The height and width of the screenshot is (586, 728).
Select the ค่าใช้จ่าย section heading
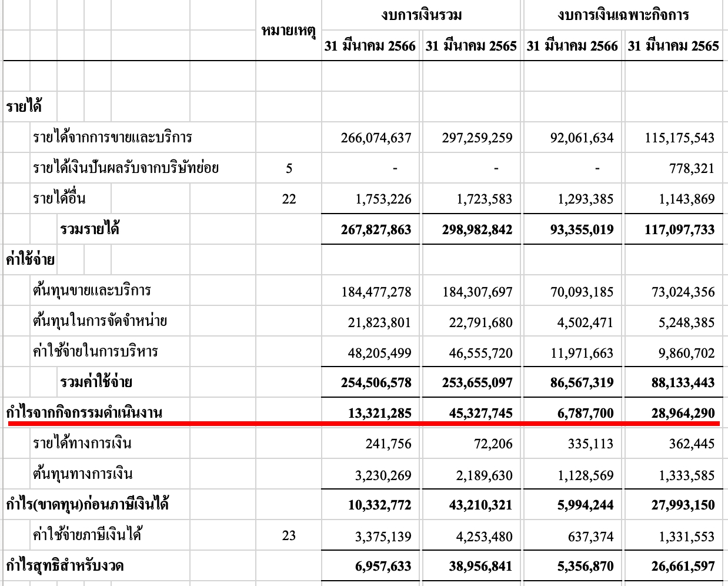(30, 259)
